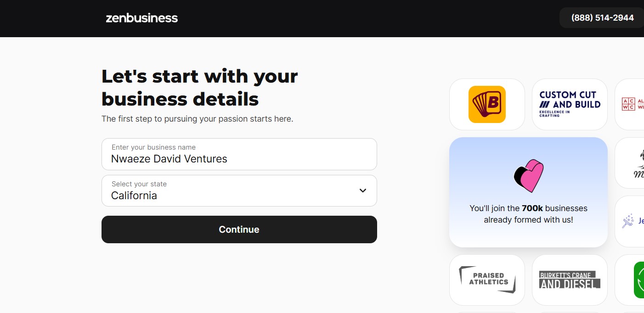
Task: Select the text Nwaeze David Ventures
Action: click(169, 159)
